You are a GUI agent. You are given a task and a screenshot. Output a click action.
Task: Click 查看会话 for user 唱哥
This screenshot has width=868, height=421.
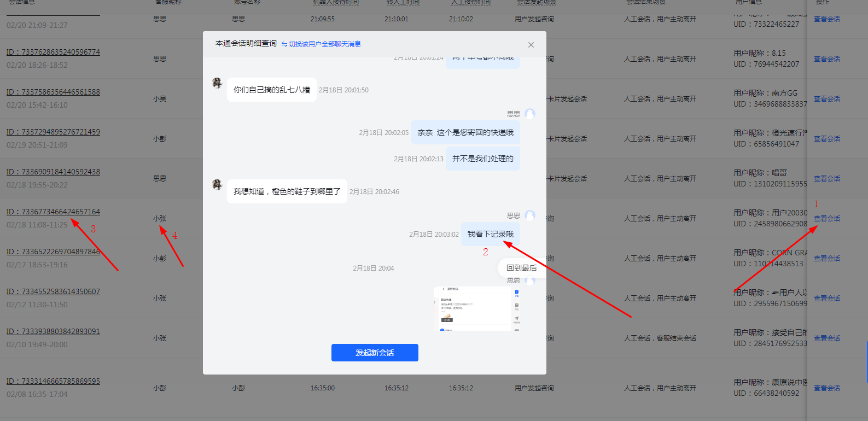[826, 179]
